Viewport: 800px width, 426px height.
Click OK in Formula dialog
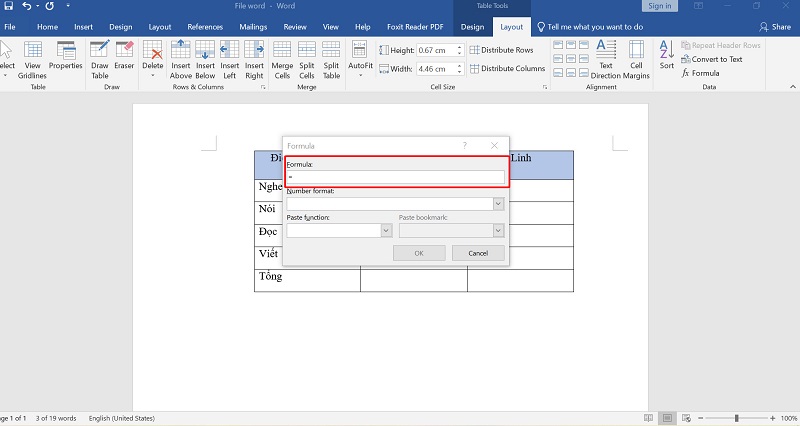[419, 253]
